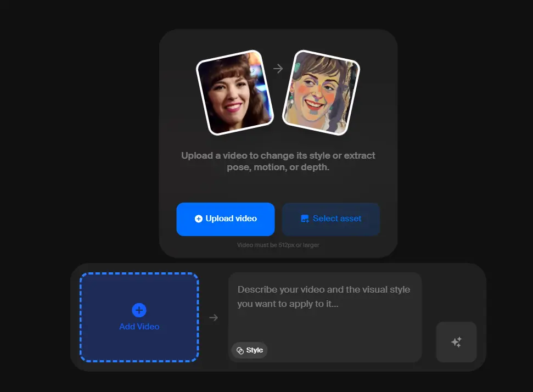Image resolution: width=533 pixels, height=392 pixels.
Task: Click the 'pose, motion, or depth' text line
Action: click(278, 167)
